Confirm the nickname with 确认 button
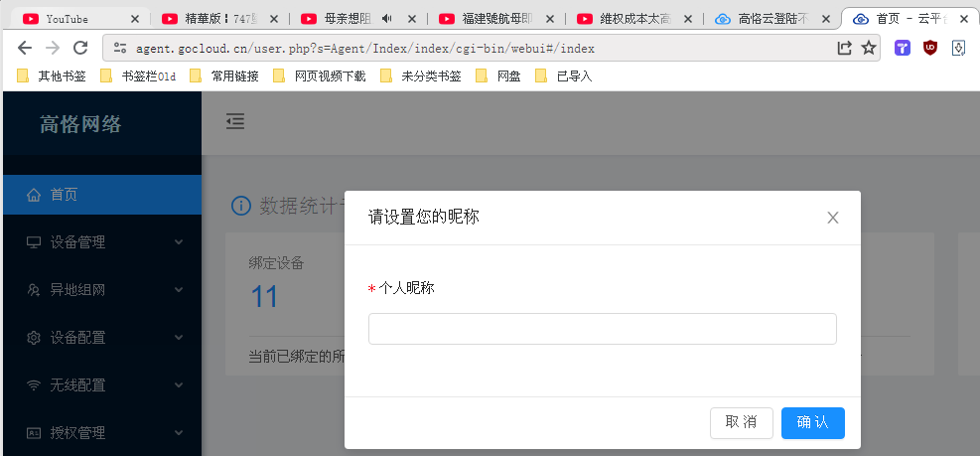The image size is (980, 456). click(812, 423)
